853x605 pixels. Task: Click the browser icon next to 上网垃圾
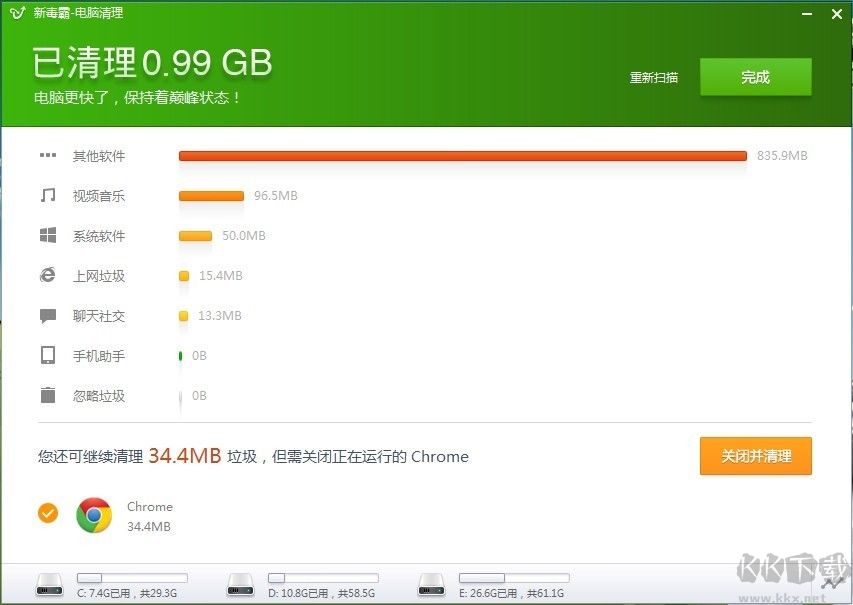[x=49, y=275]
